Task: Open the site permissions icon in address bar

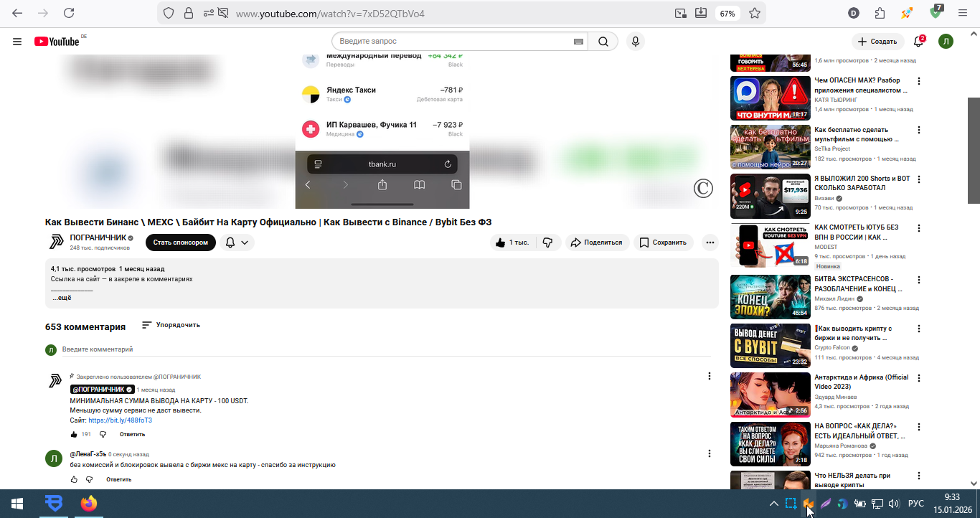Action: tap(209, 13)
